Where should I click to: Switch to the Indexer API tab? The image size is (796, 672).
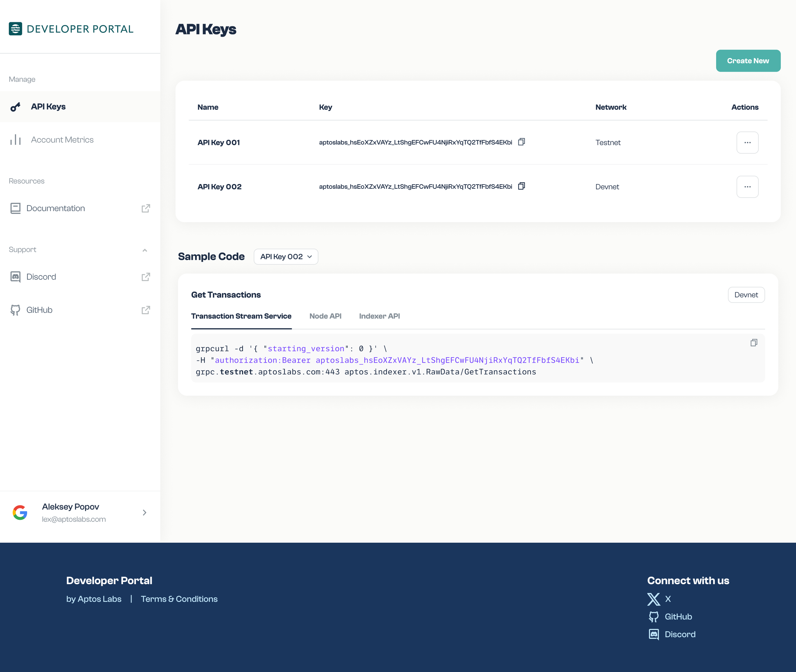point(380,316)
